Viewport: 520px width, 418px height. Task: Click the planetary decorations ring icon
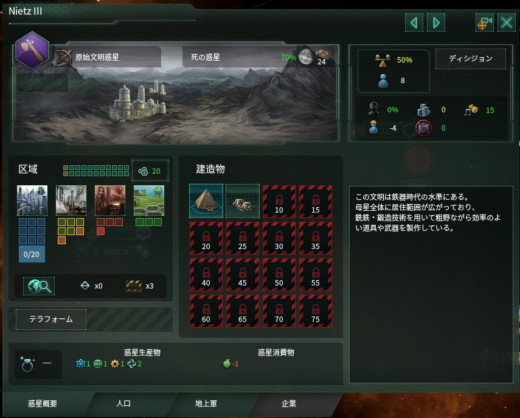(27, 364)
